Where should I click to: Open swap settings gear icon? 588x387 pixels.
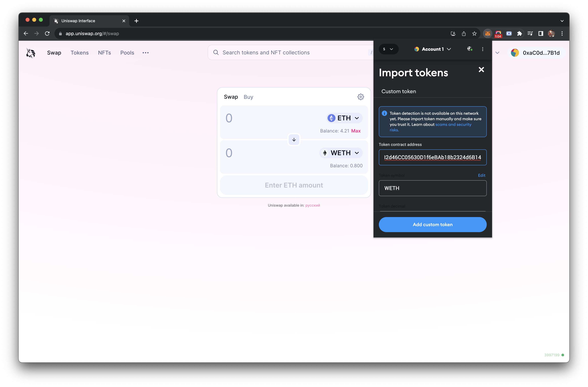point(360,97)
